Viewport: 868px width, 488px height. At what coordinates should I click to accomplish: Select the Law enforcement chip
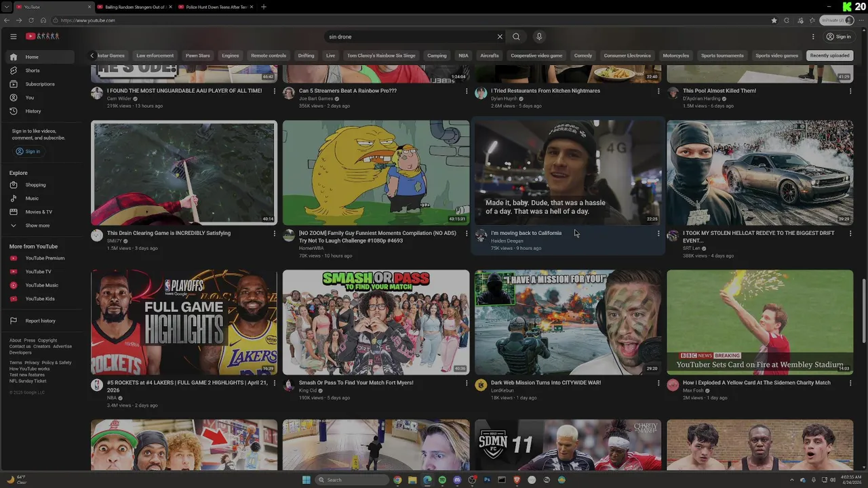[155, 56]
